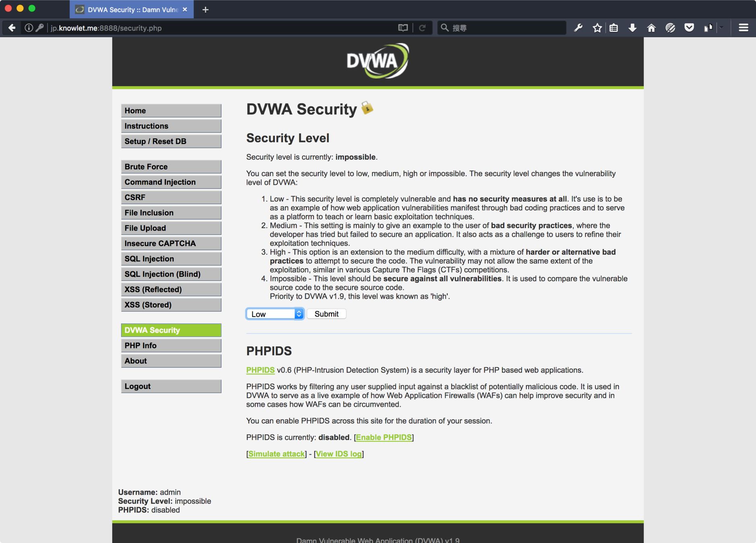Open SQL Injection page
This screenshot has height=543, width=756.
(171, 259)
